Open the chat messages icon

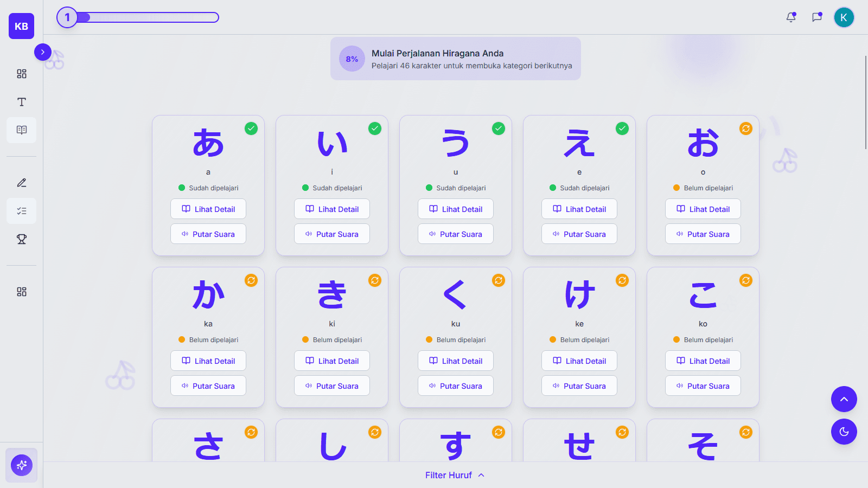[x=816, y=17]
